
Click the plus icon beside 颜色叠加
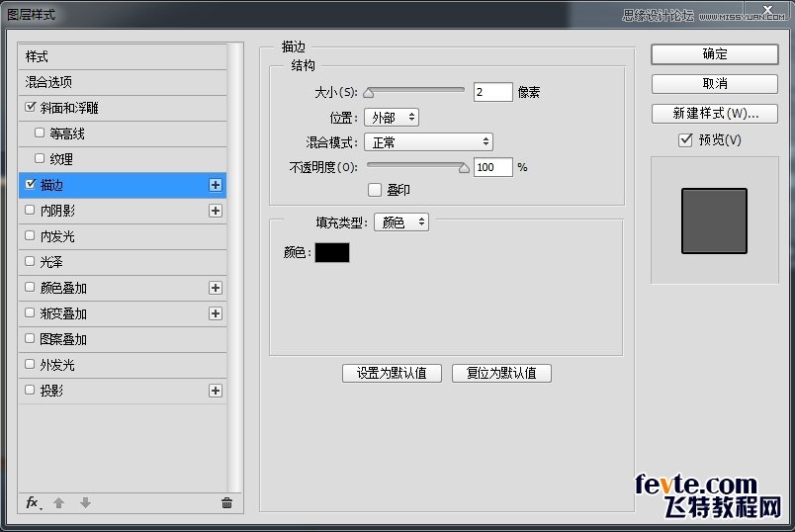(216, 288)
